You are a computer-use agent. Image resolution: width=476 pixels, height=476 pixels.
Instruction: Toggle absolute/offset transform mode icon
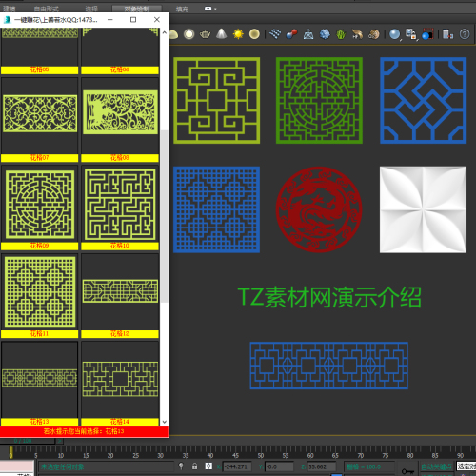(208, 466)
